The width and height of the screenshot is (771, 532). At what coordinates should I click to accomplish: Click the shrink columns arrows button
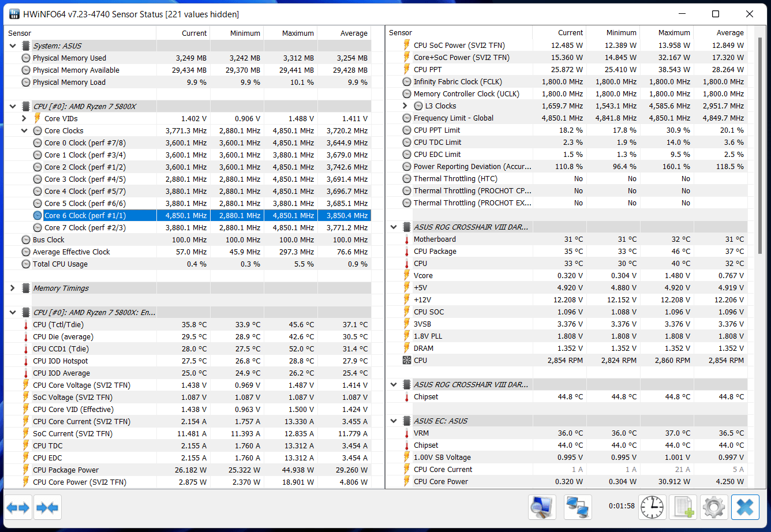coord(47,508)
